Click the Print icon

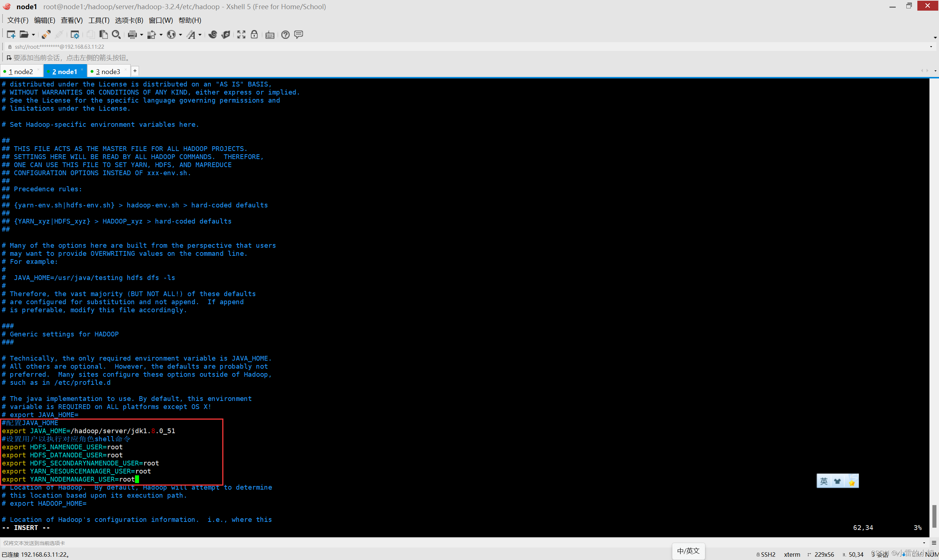(x=132, y=35)
